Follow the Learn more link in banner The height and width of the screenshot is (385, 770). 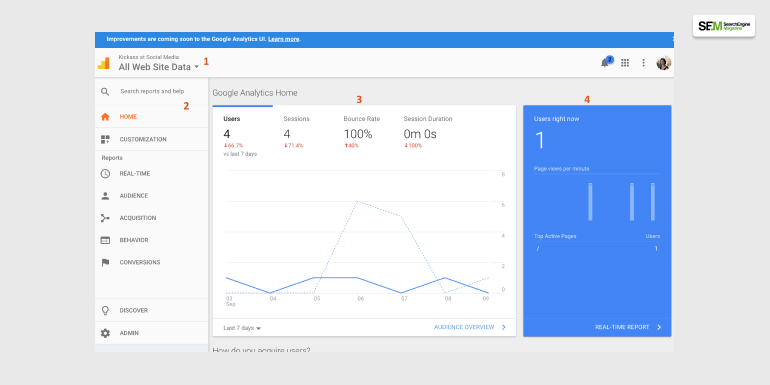pos(283,39)
